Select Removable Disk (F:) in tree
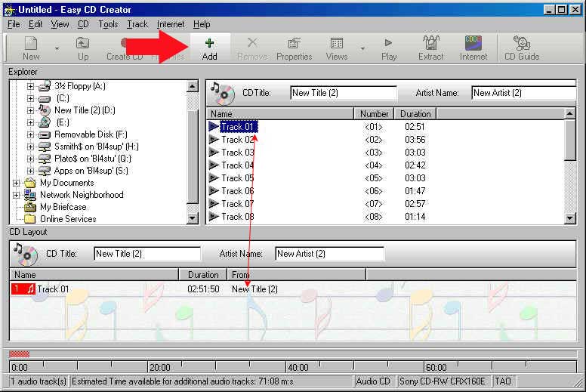586x392 pixels. (x=91, y=134)
